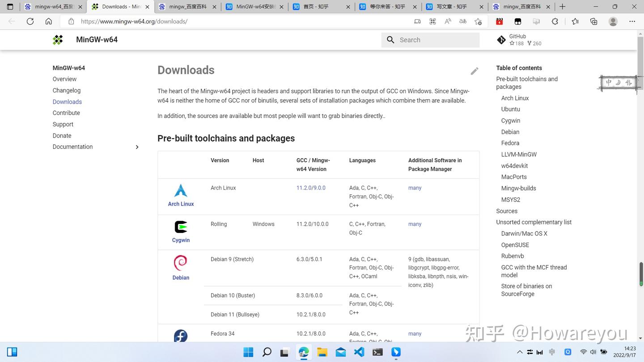
Task: Collapse the system tray hidden icons arrow
Action: click(x=520, y=352)
